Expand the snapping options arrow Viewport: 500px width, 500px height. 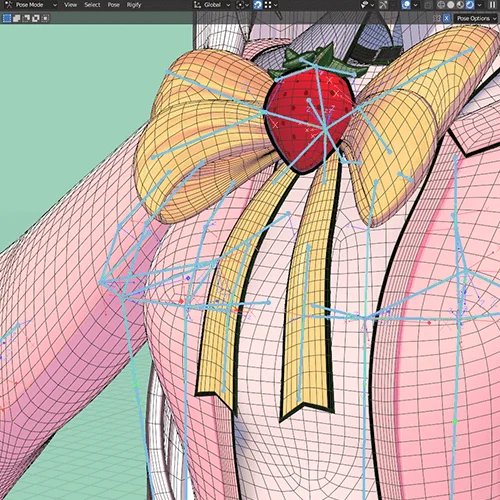click(276, 5)
